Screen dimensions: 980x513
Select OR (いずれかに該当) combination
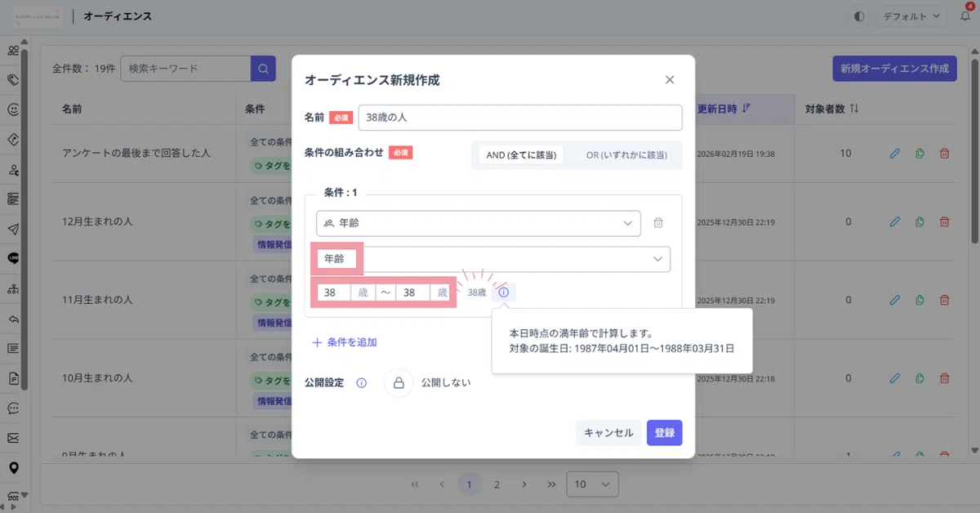626,154
